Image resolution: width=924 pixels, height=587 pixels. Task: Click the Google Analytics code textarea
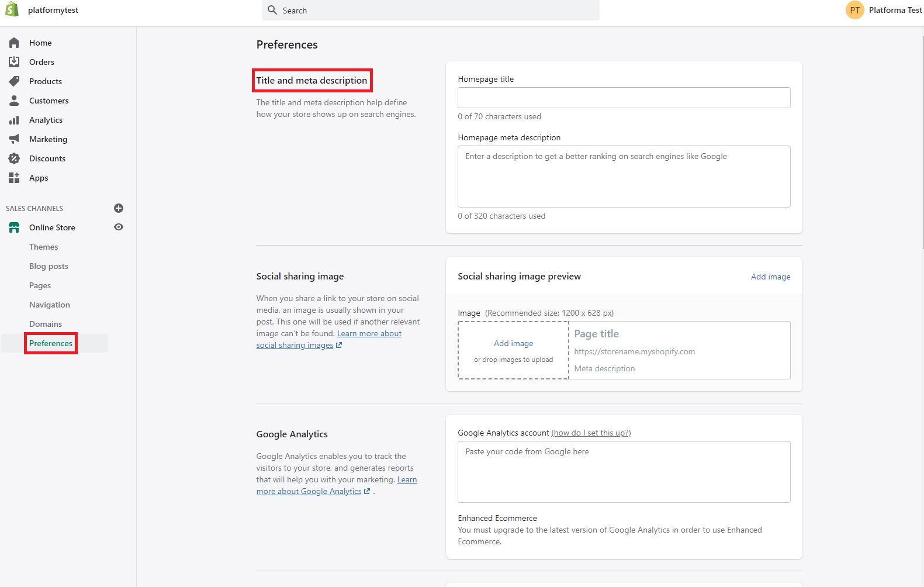[624, 472]
